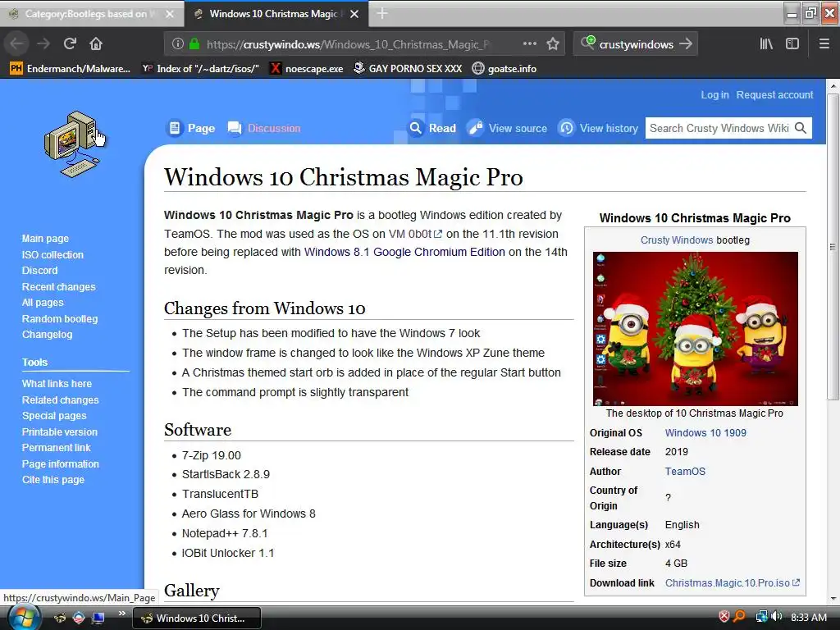
Task: Close the Category:Bootlegs tab
Action: pyautogui.click(x=170, y=14)
